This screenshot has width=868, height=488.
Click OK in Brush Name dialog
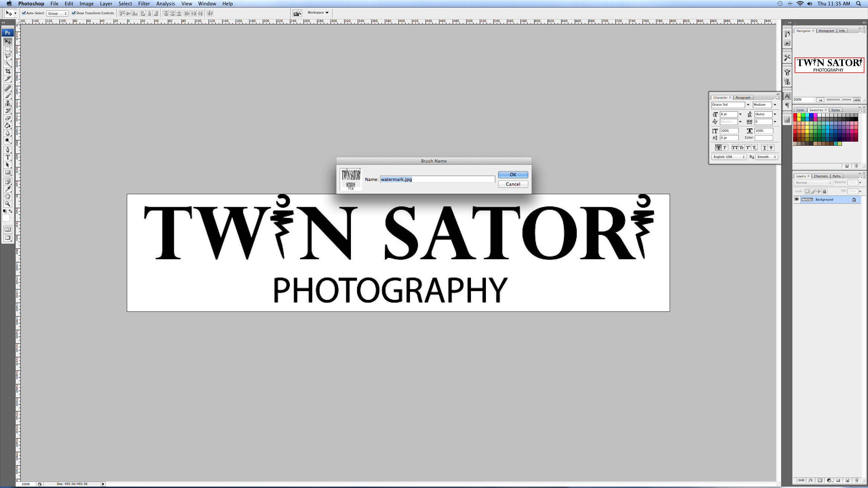coord(513,175)
